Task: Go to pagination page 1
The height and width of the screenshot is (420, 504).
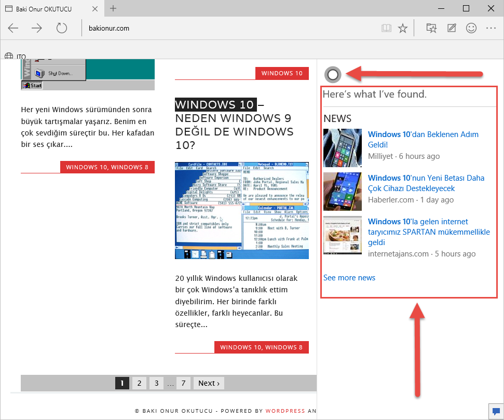Action: pyautogui.click(x=122, y=383)
